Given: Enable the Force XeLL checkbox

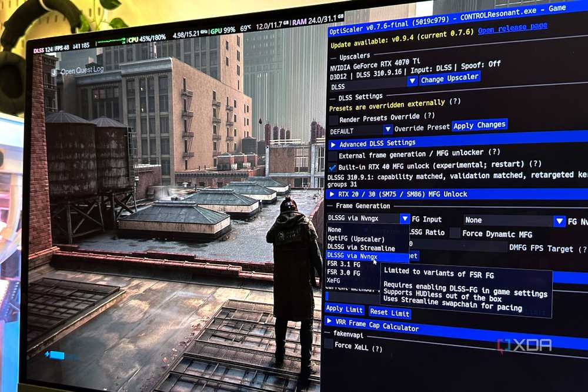Looking at the screenshot, I should click(x=329, y=344).
